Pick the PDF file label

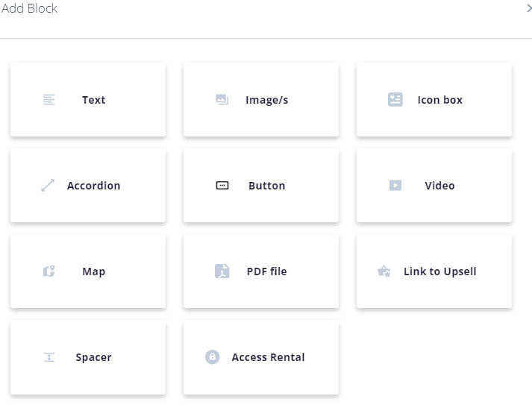[x=266, y=271]
